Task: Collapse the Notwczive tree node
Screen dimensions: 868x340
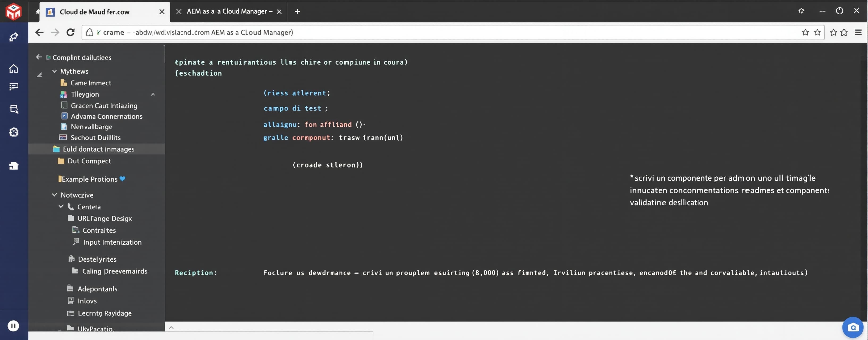Action: tap(54, 195)
